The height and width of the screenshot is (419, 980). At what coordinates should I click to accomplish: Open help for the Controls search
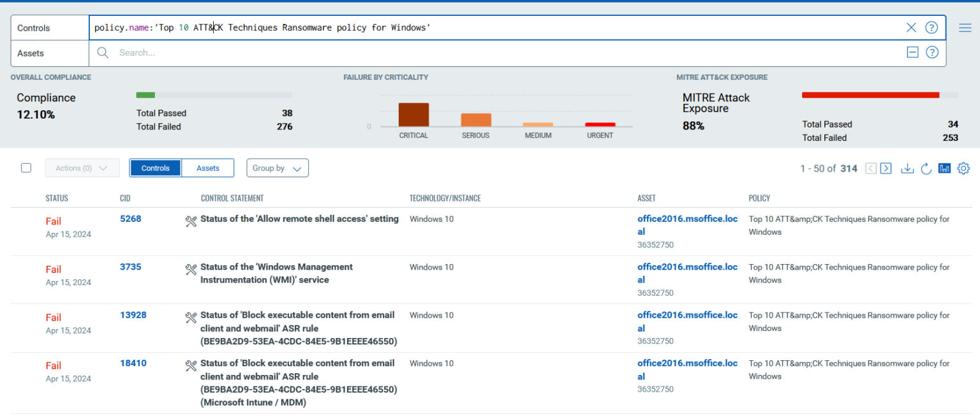[x=932, y=27]
